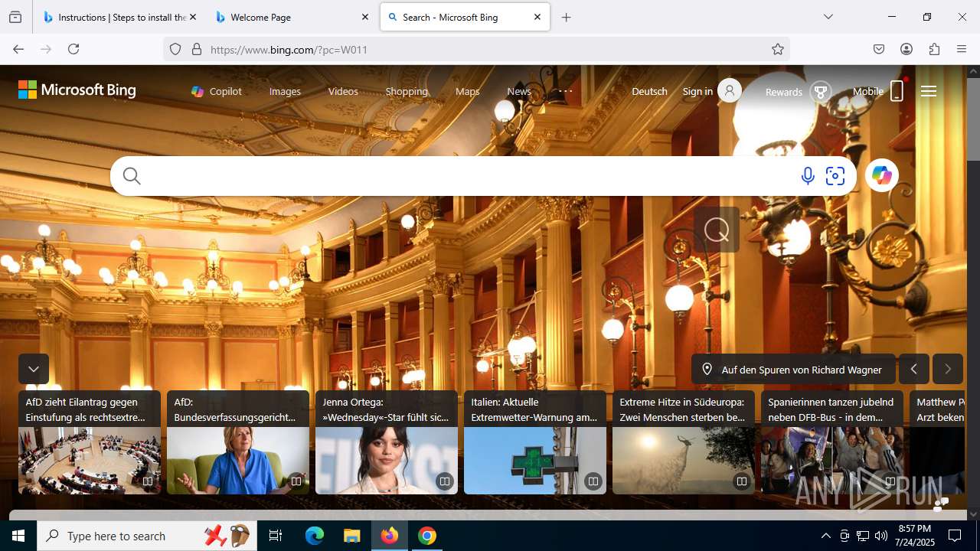Open the Windows Start menu
This screenshot has width=980, height=551.
(x=18, y=536)
